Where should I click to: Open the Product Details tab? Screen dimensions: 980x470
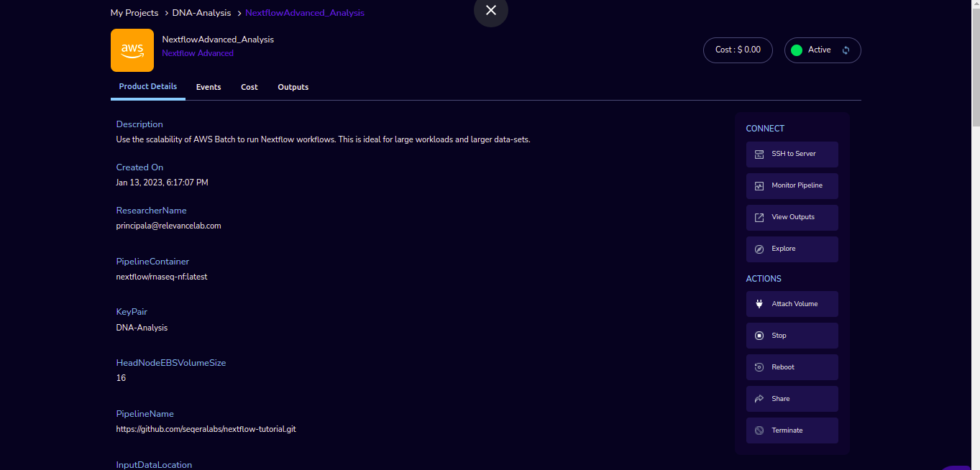click(148, 86)
